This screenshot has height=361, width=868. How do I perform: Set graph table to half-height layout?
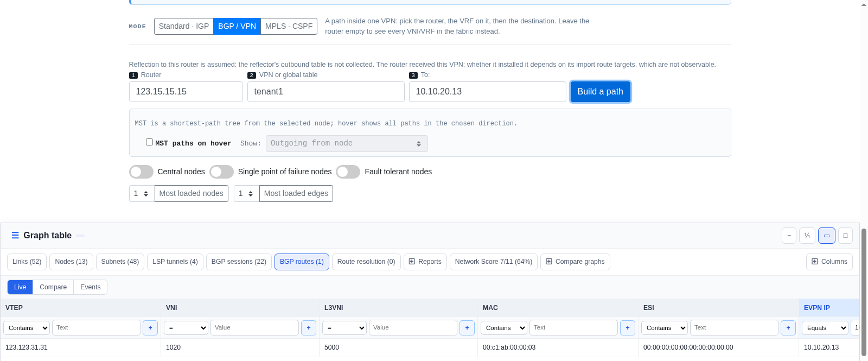click(827, 236)
